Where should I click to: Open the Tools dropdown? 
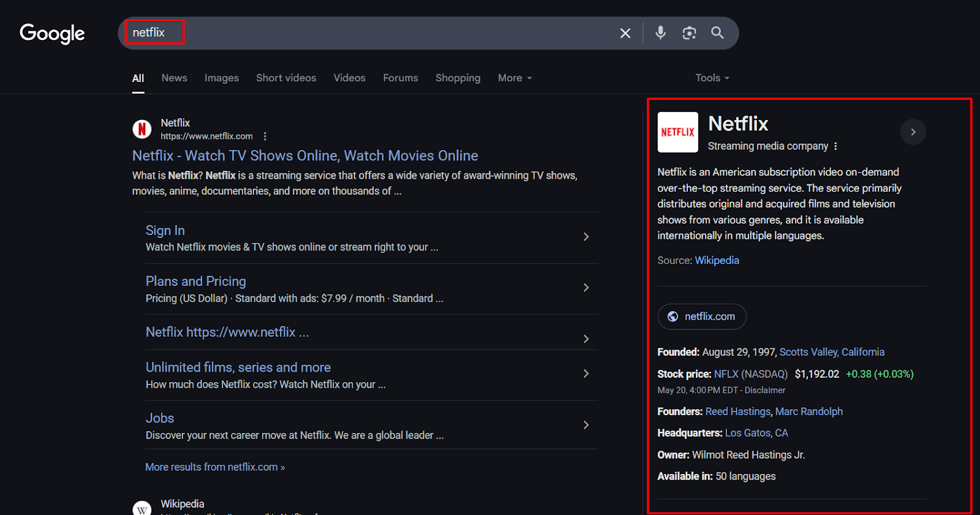tap(712, 78)
